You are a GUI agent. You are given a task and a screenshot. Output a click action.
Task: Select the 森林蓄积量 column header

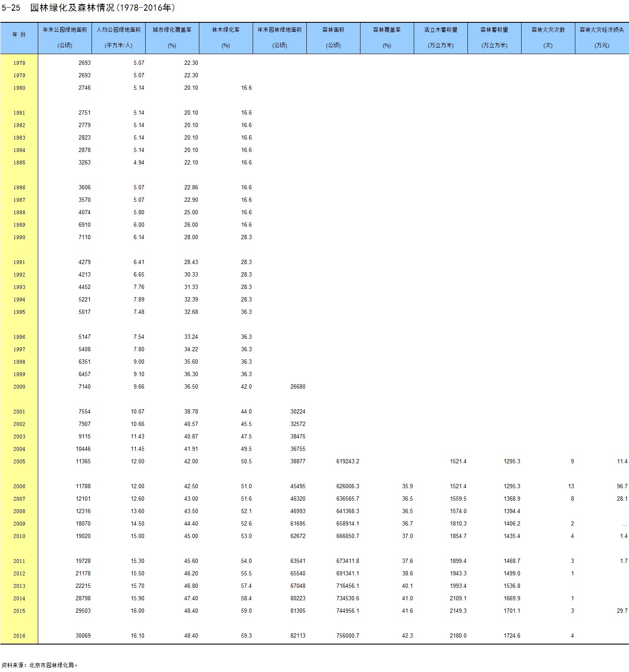[x=495, y=37]
